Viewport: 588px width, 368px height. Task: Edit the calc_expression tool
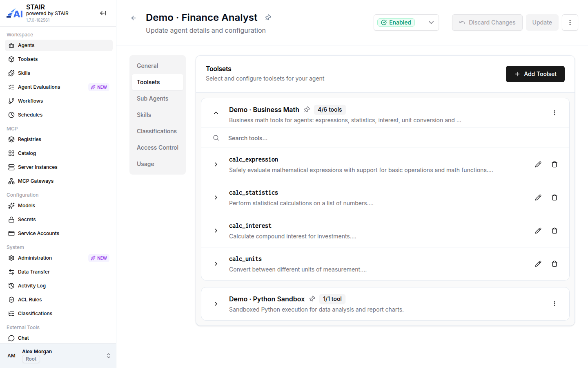click(x=538, y=164)
